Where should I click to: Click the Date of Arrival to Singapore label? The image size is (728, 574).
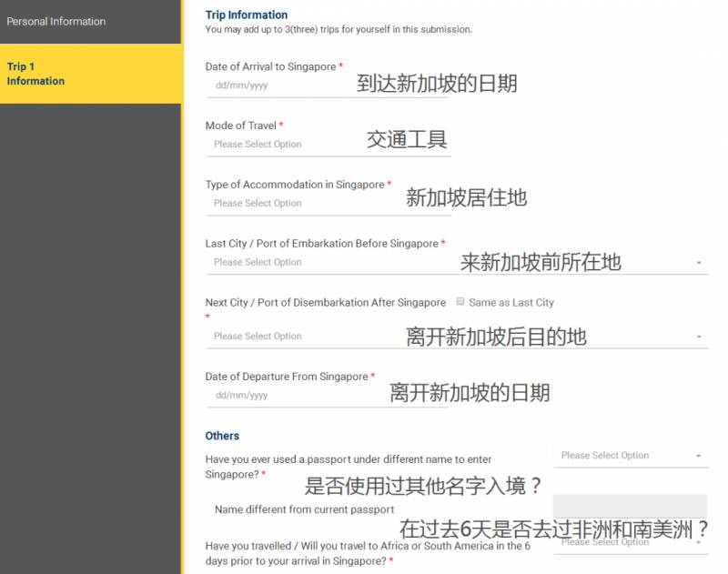tap(270, 67)
